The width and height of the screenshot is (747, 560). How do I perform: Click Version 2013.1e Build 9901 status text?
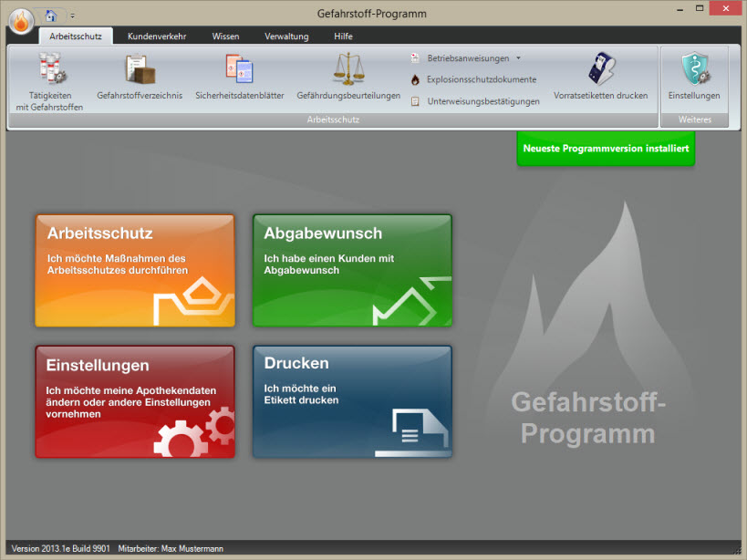pyautogui.click(x=60, y=548)
